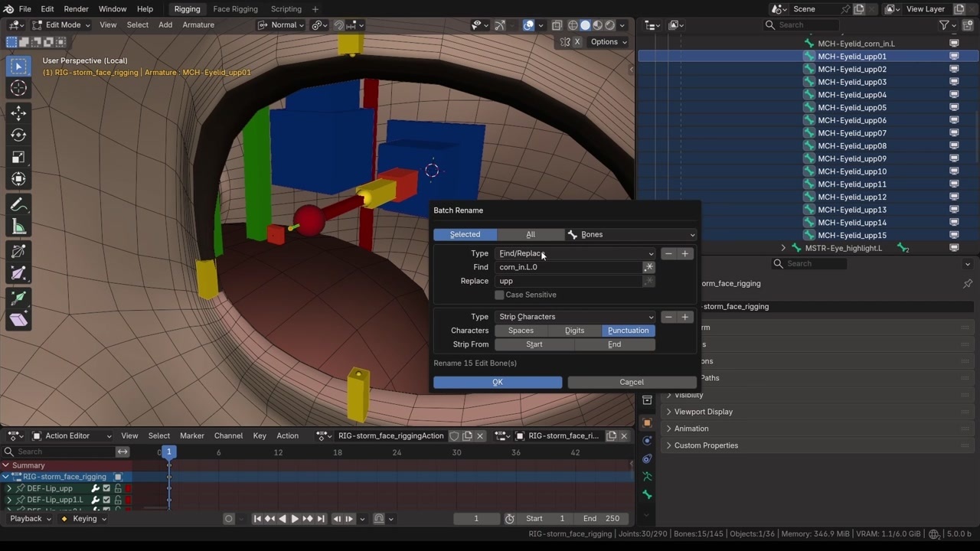Click the Replace text field containing upp
Viewport: 980px width, 551px height.
(569, 281)
